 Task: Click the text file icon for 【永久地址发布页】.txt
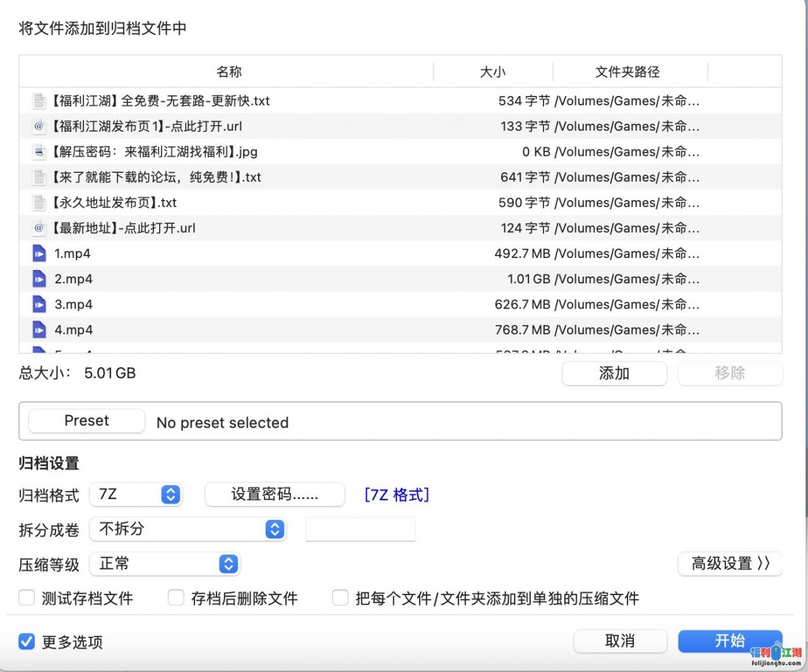coord(39,203)
